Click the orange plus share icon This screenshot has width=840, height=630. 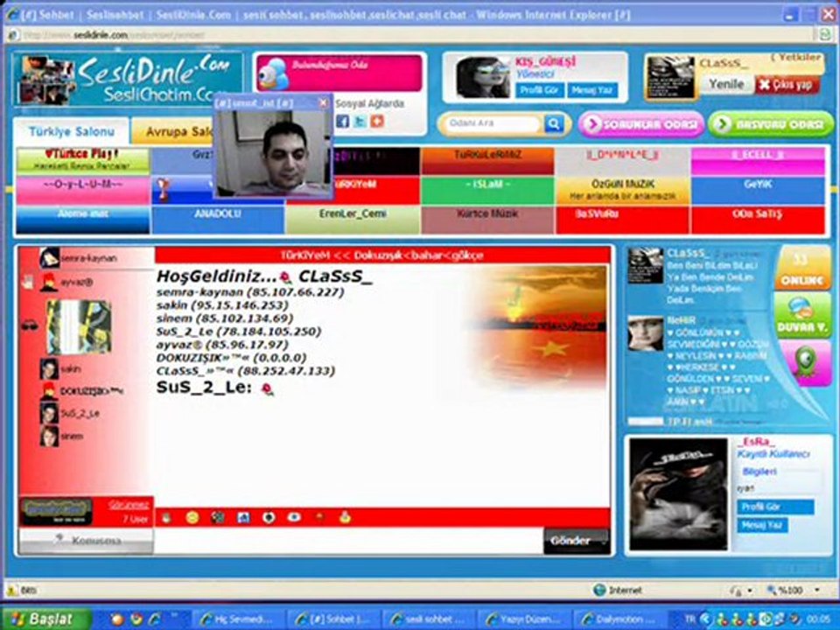pyautogui.click(x=377, y=121)
